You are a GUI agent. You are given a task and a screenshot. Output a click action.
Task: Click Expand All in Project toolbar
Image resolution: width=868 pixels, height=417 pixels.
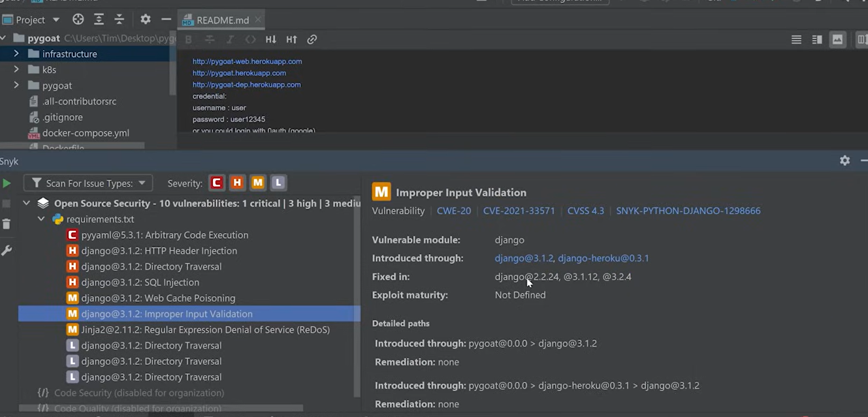point(99,20)
